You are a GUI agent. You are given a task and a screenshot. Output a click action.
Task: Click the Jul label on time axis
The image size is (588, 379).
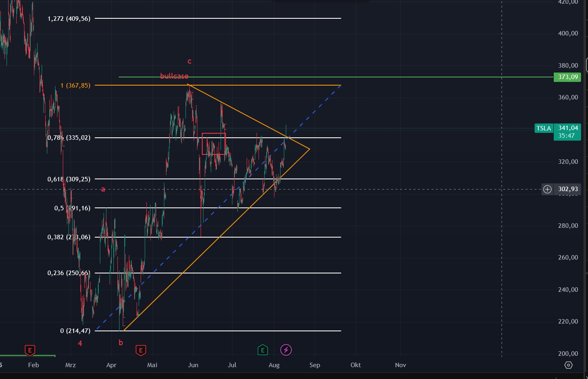pyautogui.click(x=232, y=365)
